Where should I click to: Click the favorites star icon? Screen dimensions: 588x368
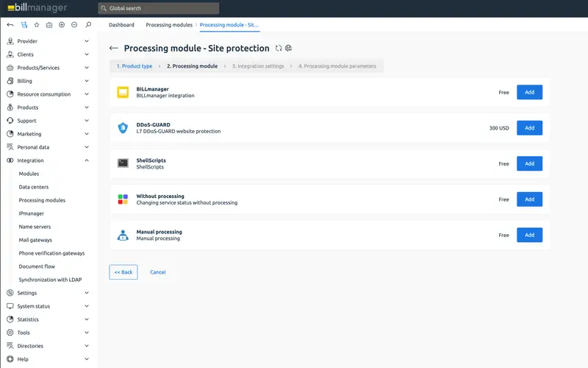[x=36, y=25]
